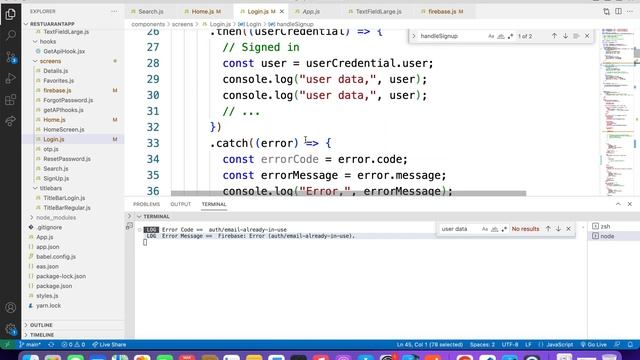This screenshot has width=640, height=360.
Task: Open the OUTPUT panel tab
Action: (180, 204)
